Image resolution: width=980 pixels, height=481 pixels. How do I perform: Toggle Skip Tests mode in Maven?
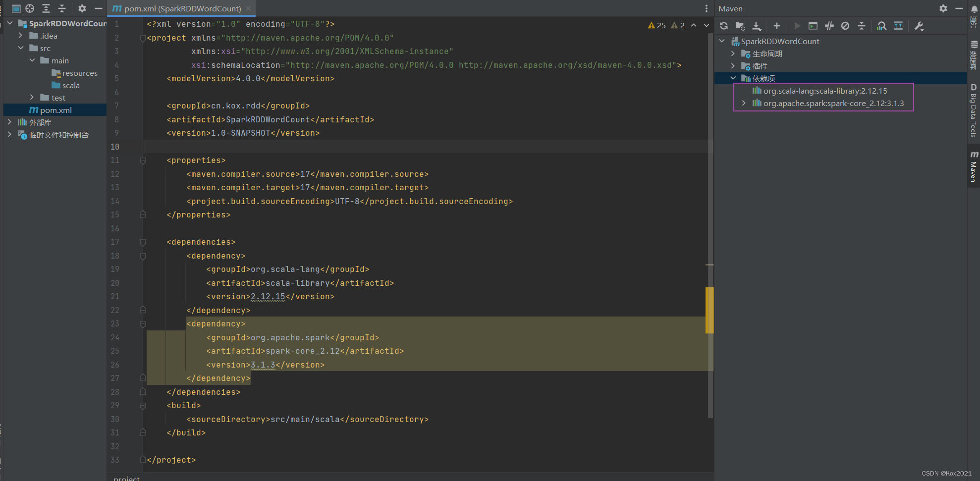tap(845, 26)
